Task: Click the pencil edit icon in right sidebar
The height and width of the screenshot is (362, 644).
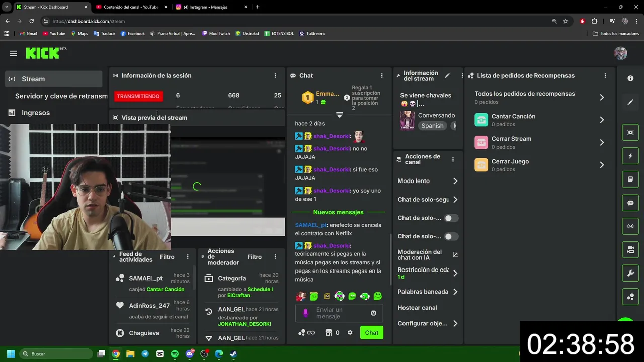Action: tap(630, 102)
